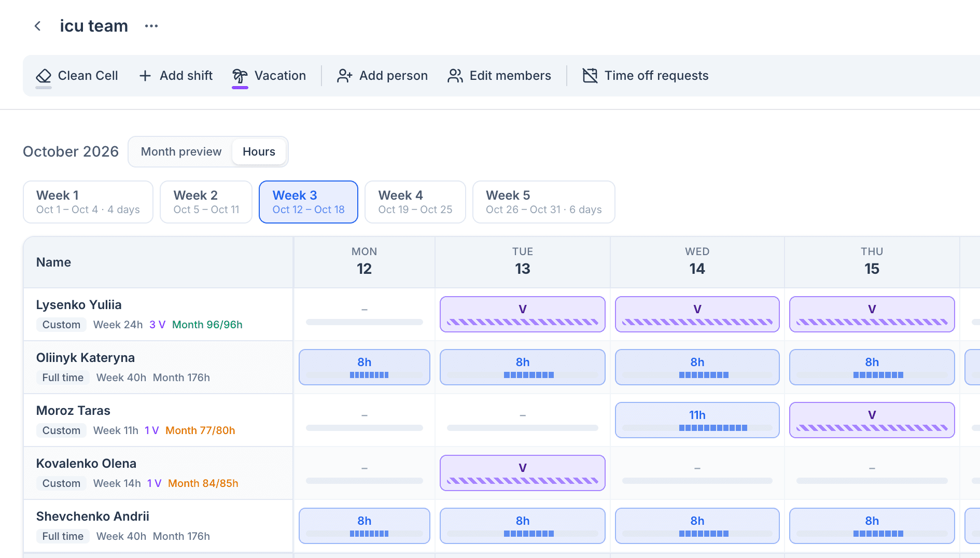Open the Week 1 tab
Viewport: 980px width, 558px height.
click(88, 202)
